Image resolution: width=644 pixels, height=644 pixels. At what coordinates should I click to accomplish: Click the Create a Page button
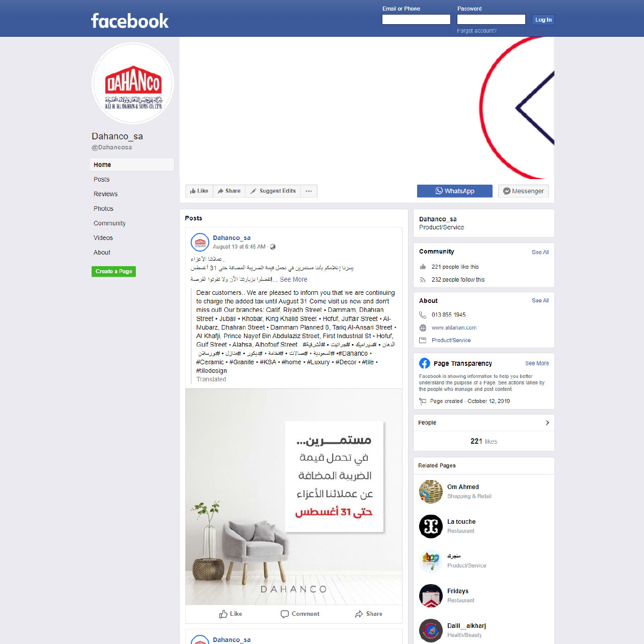[114, 272]
